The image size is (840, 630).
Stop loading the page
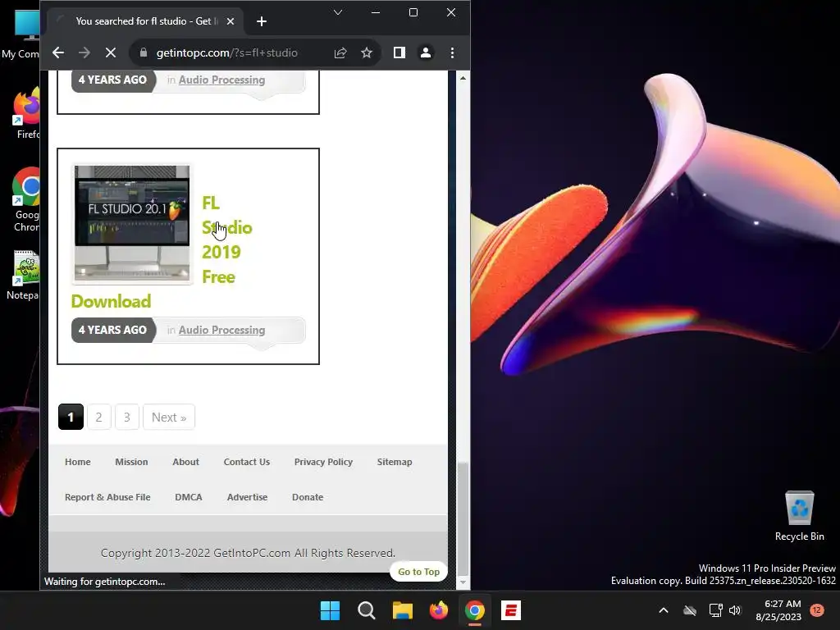111,52
